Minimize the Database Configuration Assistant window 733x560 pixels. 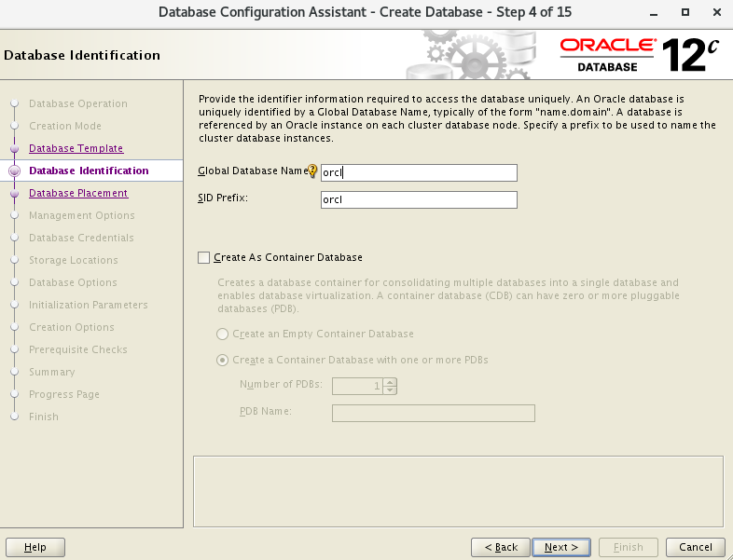654,13
